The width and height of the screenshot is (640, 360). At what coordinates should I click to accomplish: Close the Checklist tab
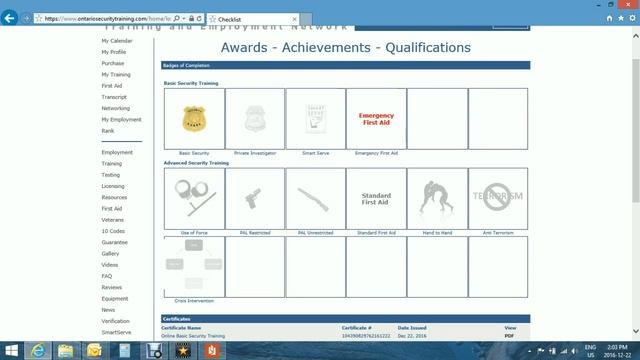[x=295, y=19]
